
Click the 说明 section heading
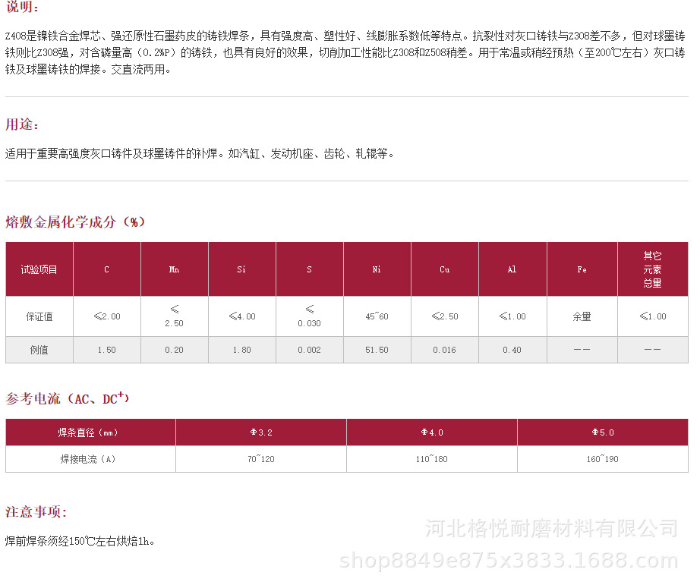point(20,9)
